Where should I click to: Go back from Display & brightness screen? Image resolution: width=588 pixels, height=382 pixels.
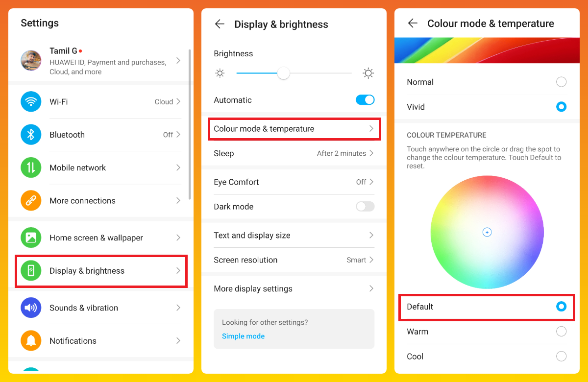coord(220,24)
